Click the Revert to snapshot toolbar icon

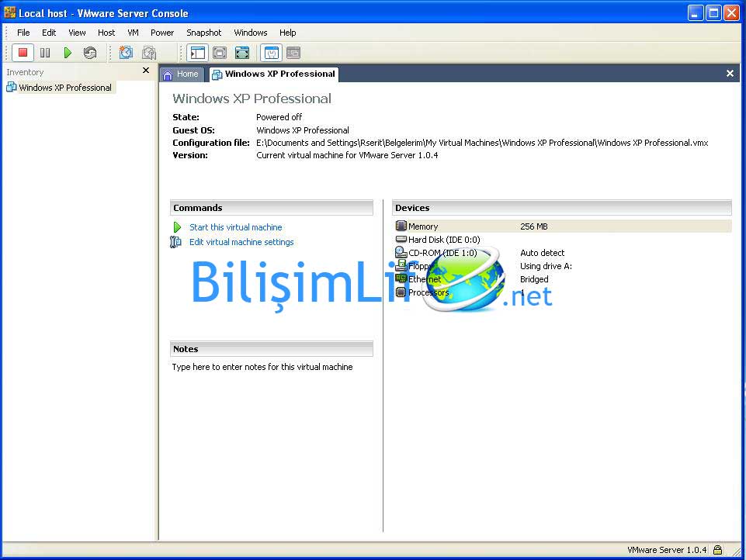point(149,53)
